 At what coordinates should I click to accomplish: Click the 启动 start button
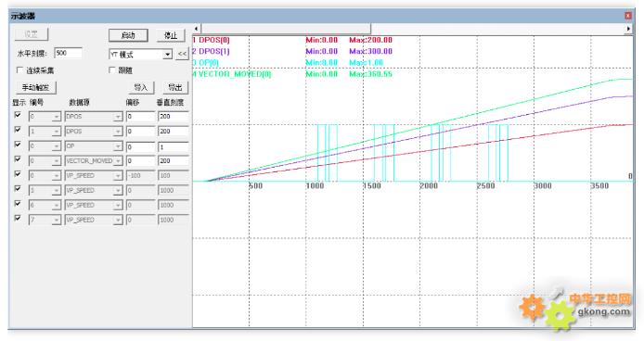click(x=128, y=35)
